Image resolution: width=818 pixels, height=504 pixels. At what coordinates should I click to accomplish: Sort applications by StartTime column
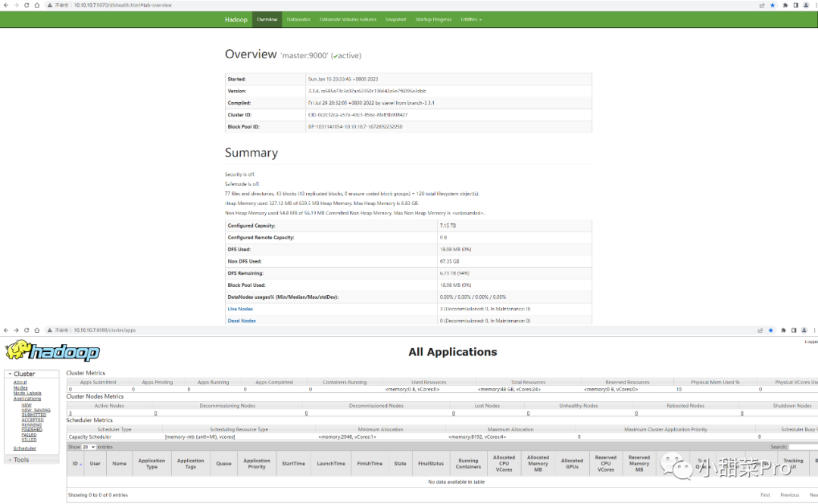(294, 463)
